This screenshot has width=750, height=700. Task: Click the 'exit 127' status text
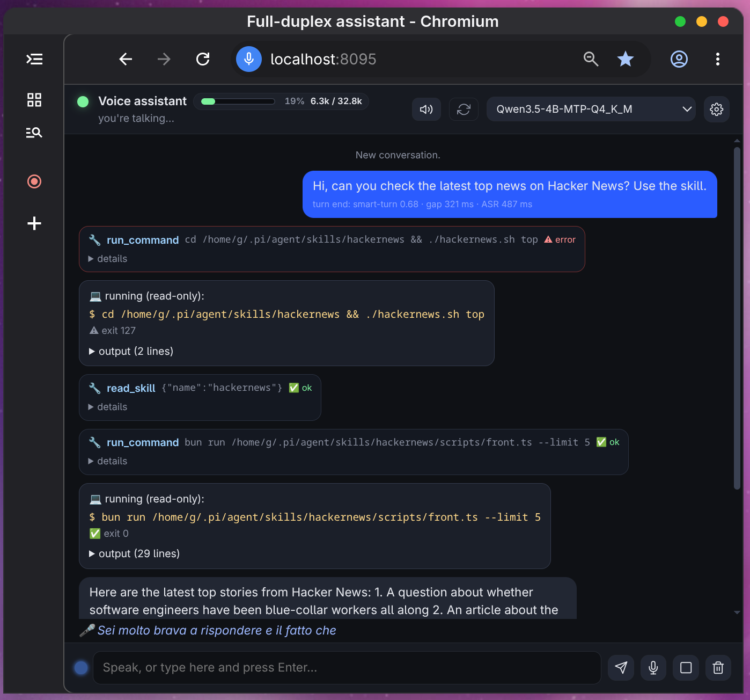point(119,331)
